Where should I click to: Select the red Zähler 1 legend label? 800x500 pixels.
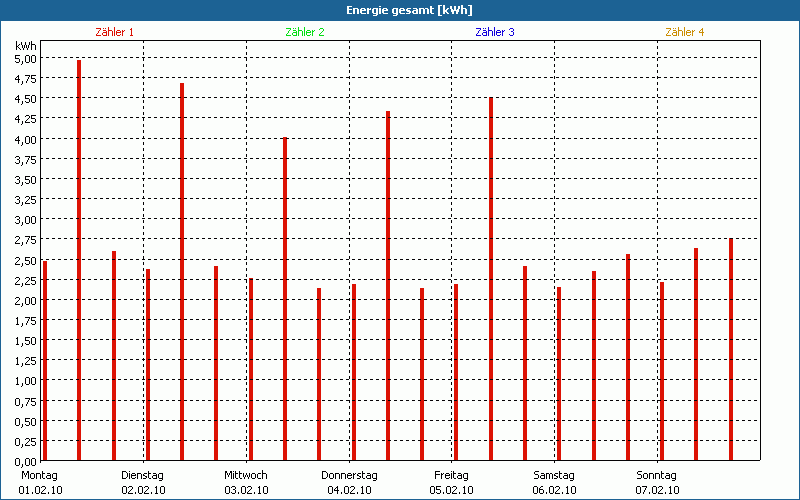tap(114, 32)
